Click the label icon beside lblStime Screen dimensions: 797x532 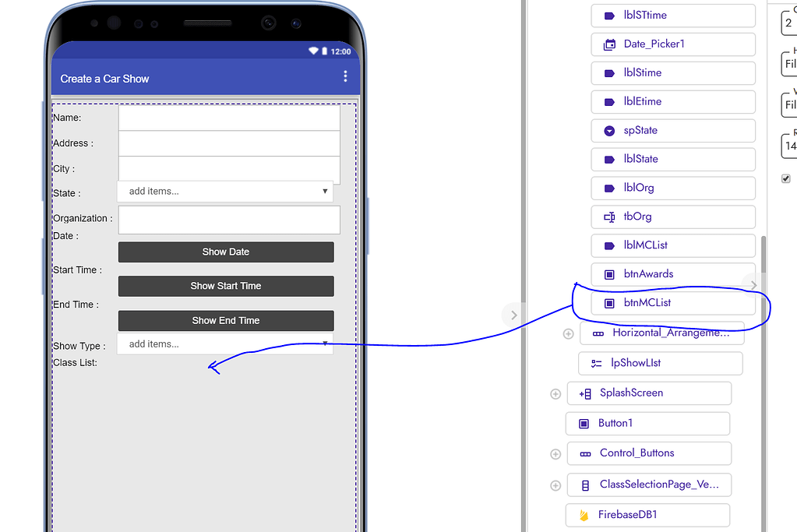pos(609,73)
